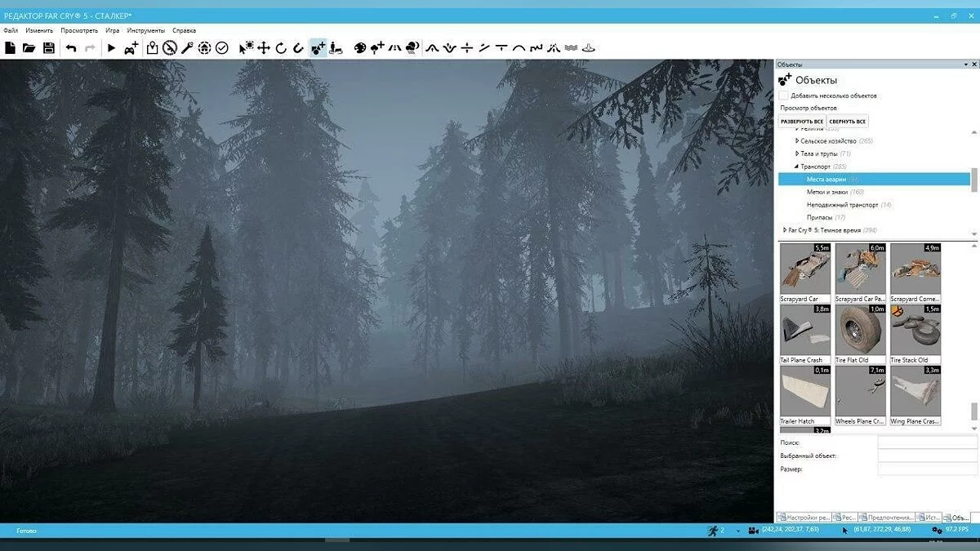
Task: Click the raise terrain bump tool
Action: click(433, 48)
